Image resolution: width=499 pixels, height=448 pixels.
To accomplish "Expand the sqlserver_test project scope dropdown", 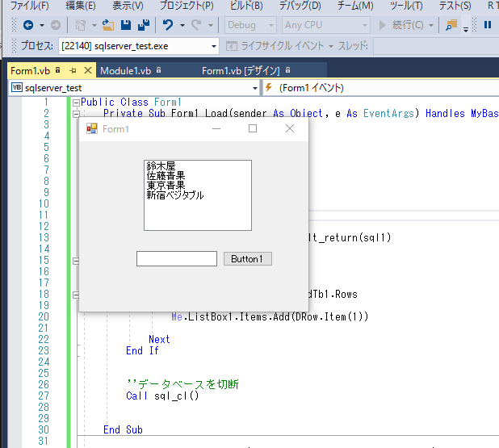I will (x=255, y=87).
